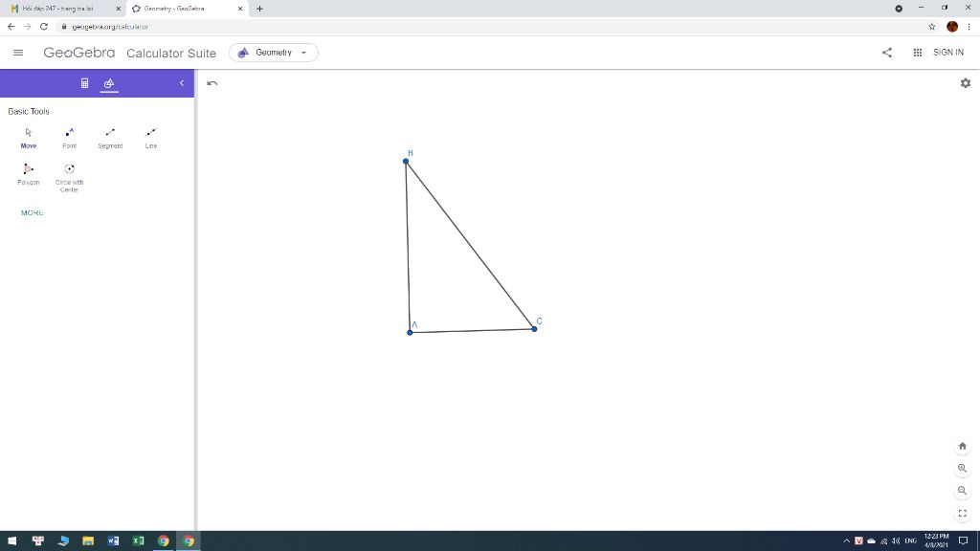Select point A of the triangle
Image resolution: width=980 pixels, height=551 pixels.
click(x=410, y=332)
